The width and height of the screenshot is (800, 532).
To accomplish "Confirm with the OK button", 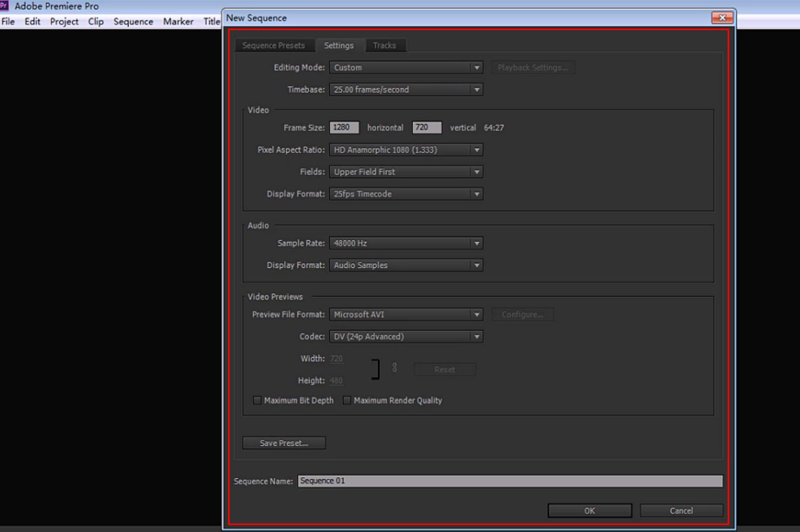I will pyautogui.click(x=589, y=510).
